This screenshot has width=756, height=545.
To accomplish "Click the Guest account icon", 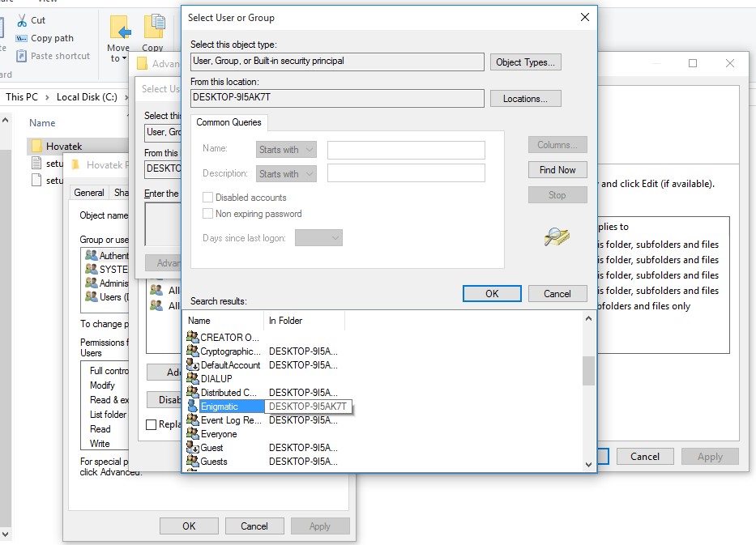I will point(192,448).
